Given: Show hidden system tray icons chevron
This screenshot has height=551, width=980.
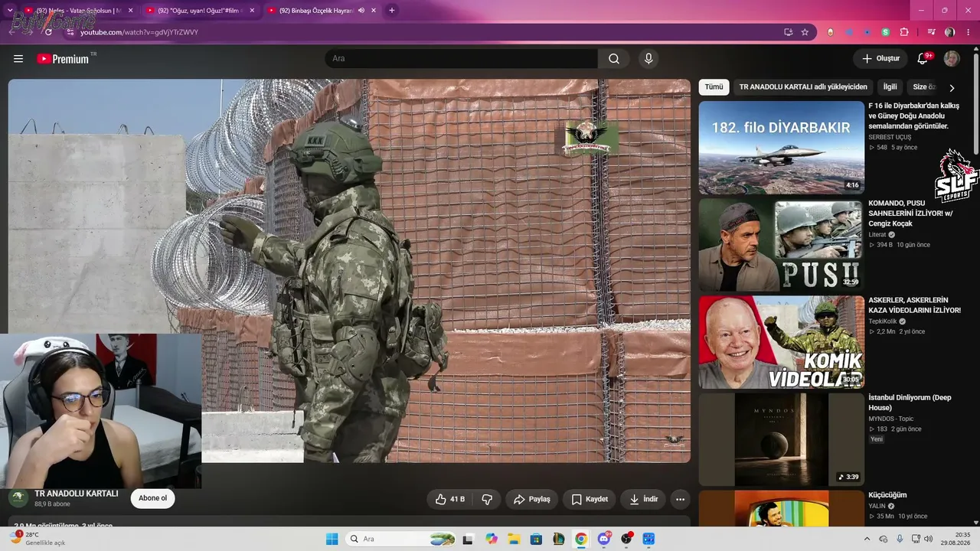Looking at the screenshot, I should point(867,539).
